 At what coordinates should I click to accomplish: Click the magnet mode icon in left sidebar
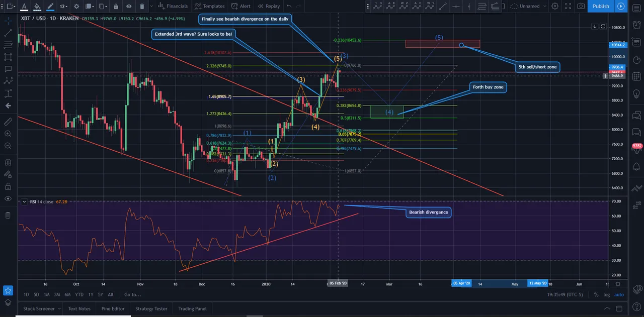click(8, 162)
